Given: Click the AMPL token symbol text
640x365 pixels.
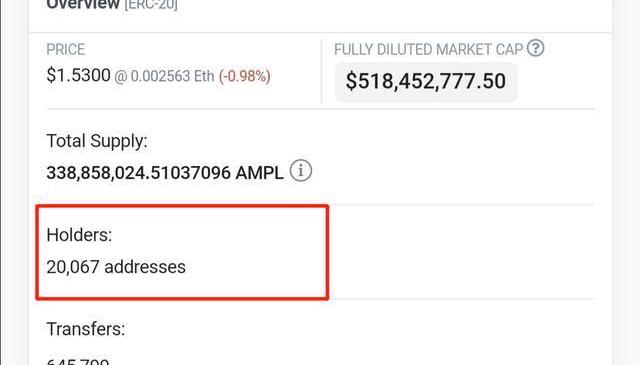Looking at the screenshot, I should tap(260, 173).
